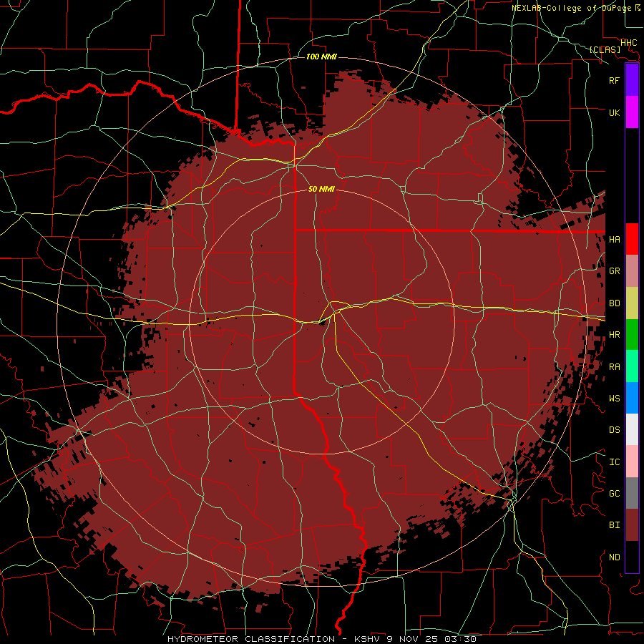Click the GC legend label
This screenshot has height=644, width=644.
coord(615,494)
